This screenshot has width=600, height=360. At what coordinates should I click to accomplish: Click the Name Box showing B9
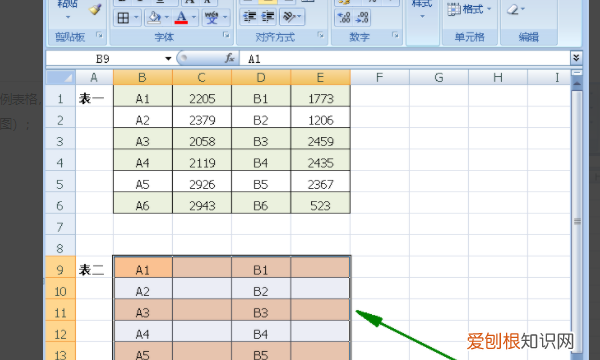(x=104, y=59)
